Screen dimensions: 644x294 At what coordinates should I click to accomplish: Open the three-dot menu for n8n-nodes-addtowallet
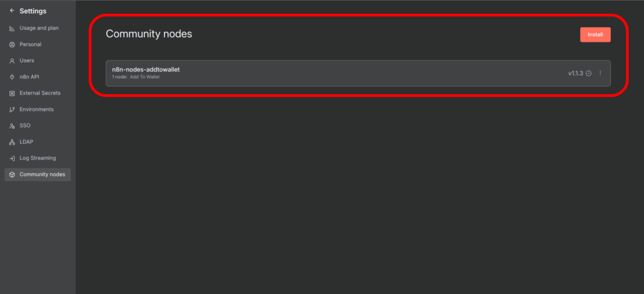point(600,73)
